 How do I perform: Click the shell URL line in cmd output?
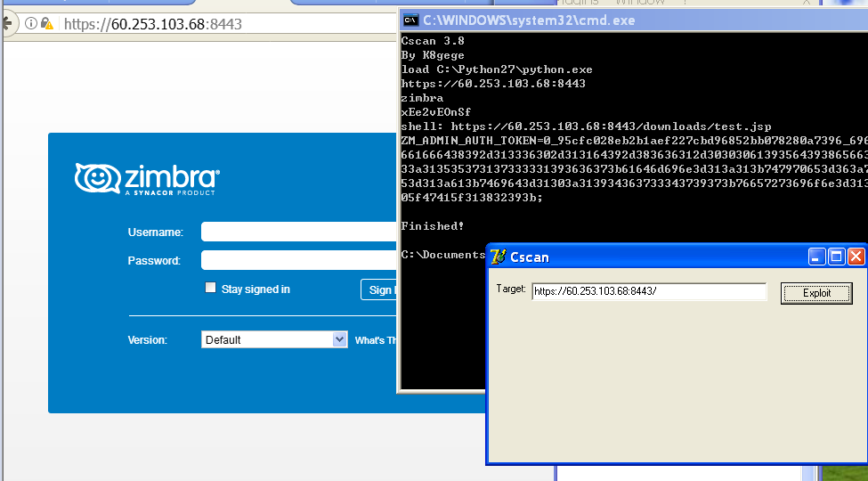coord(586,126)
